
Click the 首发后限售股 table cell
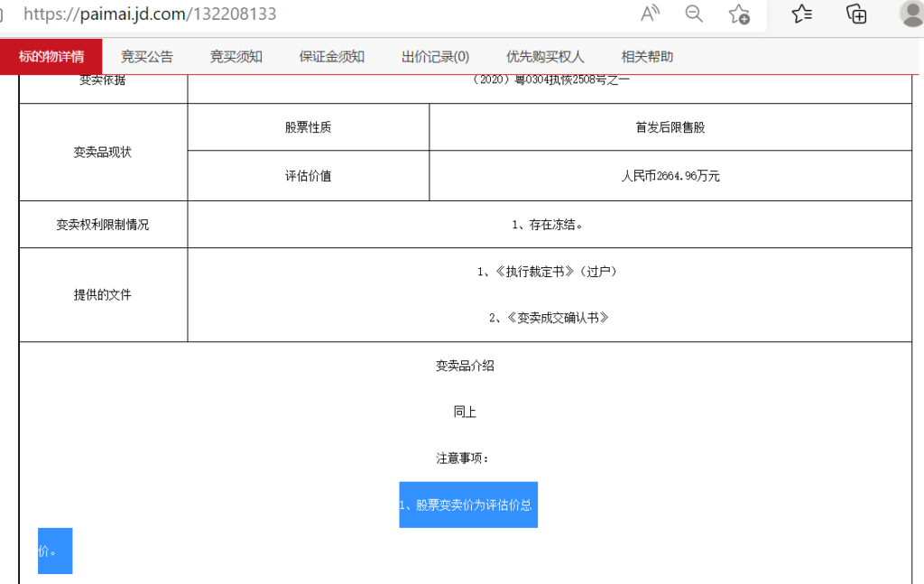point(670,127)
